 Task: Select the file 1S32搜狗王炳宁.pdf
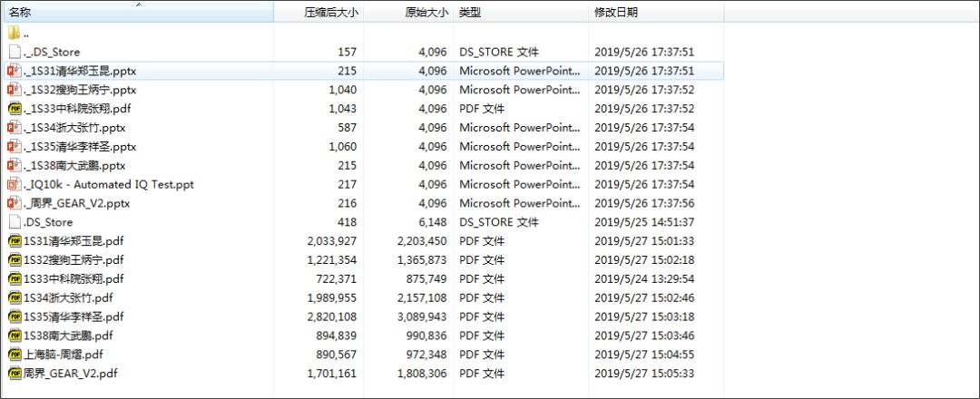click(x=70, y=260)
